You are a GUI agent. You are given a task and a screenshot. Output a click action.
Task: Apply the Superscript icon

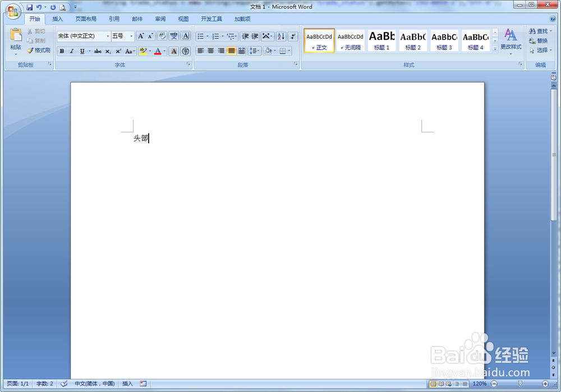tap(119, 51)
